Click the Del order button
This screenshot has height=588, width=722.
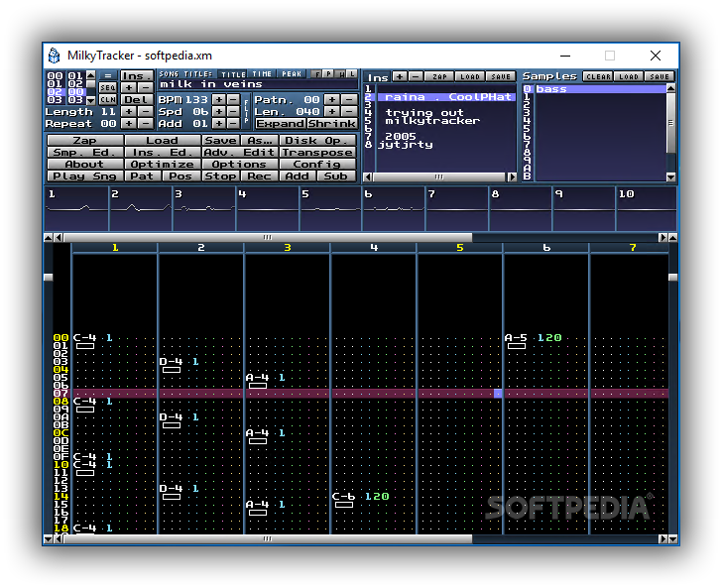137,99
